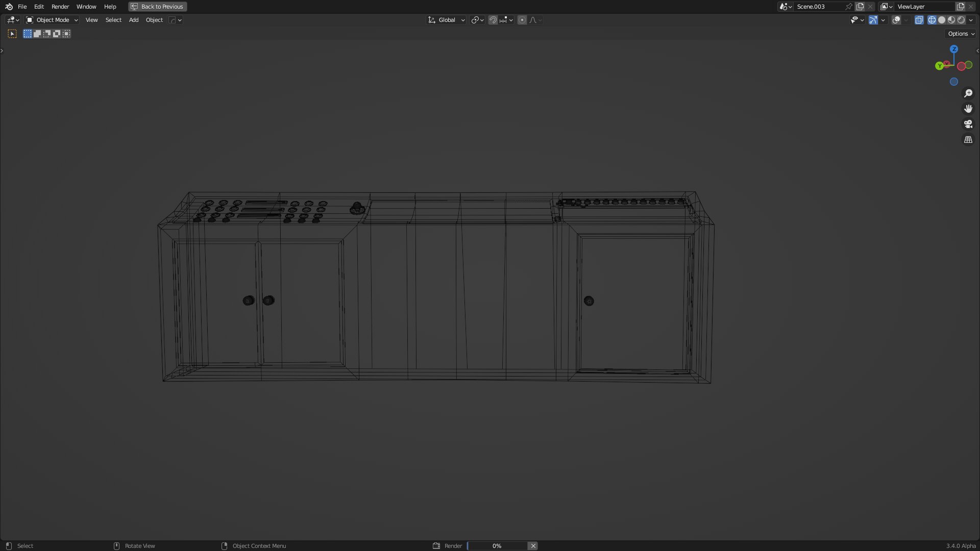The width and height of the screenshot is (980, 551).
Task: Open the Blender logo application menu
Action: click(9, 7)
